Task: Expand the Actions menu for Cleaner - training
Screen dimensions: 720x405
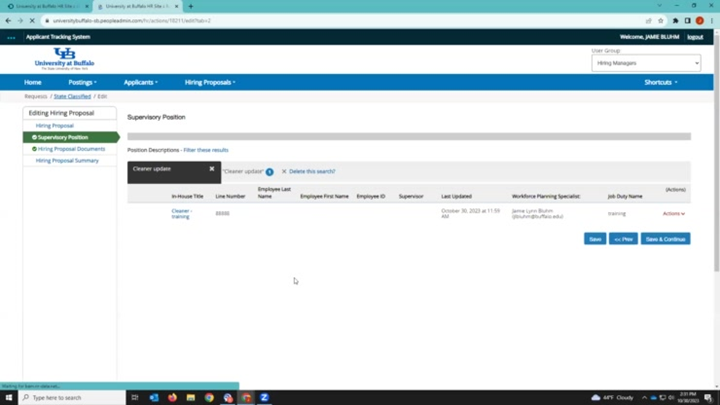Action: point(674,213)
